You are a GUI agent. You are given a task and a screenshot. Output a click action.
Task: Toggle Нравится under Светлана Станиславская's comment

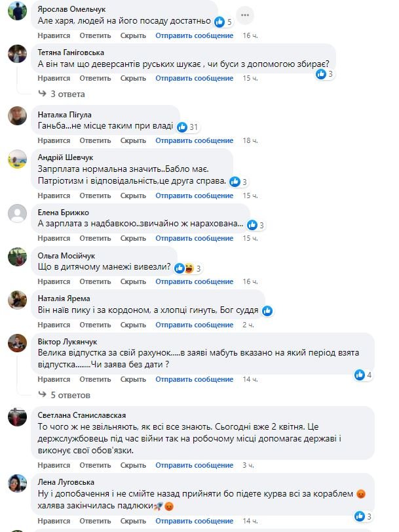point(54,465)
